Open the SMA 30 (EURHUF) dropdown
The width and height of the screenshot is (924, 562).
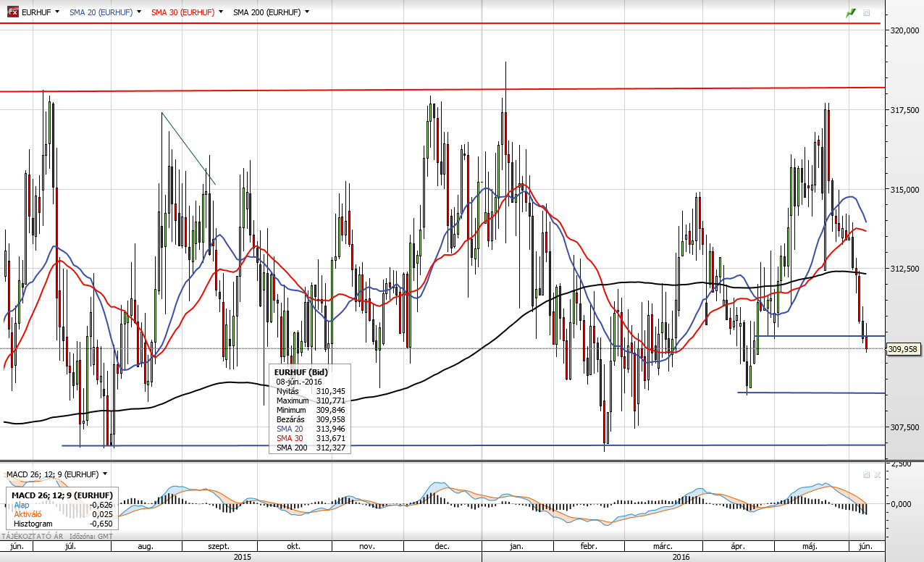coord(220,12)
